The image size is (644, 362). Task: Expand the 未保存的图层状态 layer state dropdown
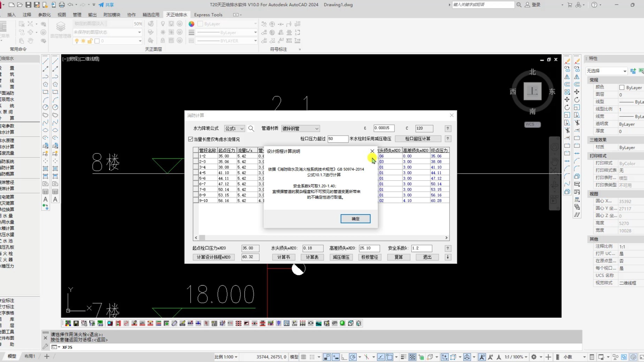point(107,32)
